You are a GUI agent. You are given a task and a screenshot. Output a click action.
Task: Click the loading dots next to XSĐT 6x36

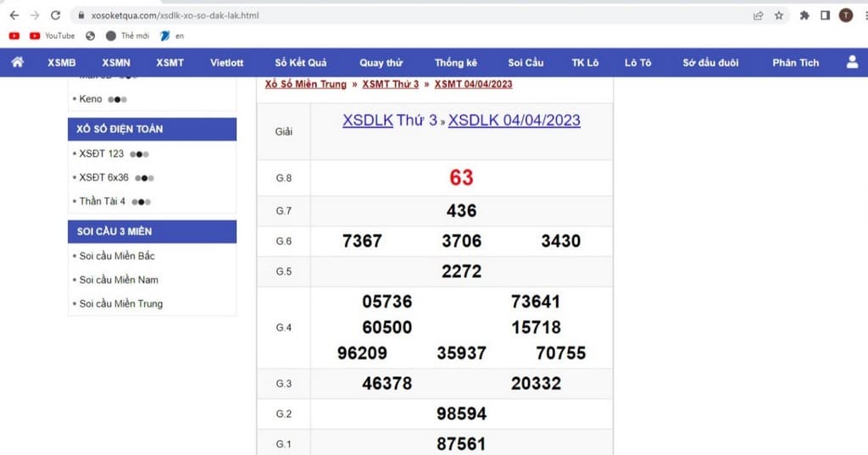point(144,178)
